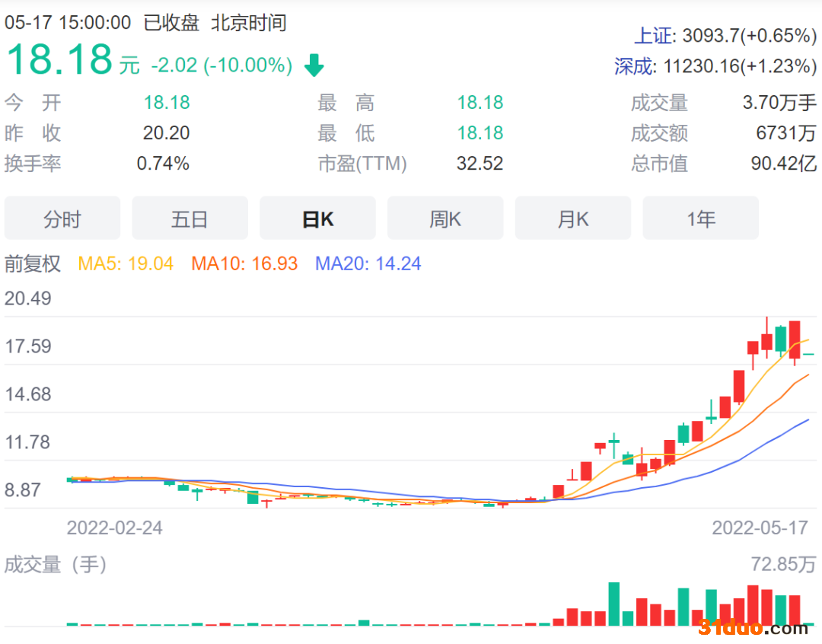The height and width of the screenshot is (644, 822).
Task: Click the 总市值 90.42亿 value
Action: point(783,164)
